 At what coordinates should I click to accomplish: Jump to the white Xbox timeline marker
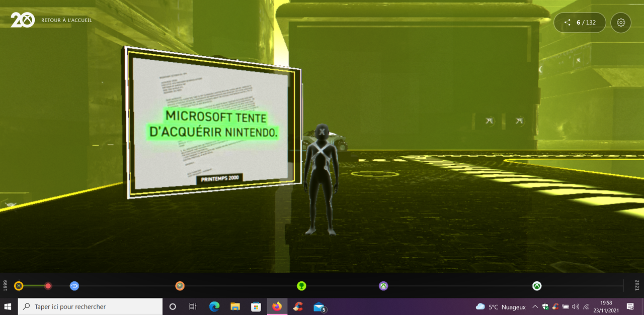click(537, 286)
